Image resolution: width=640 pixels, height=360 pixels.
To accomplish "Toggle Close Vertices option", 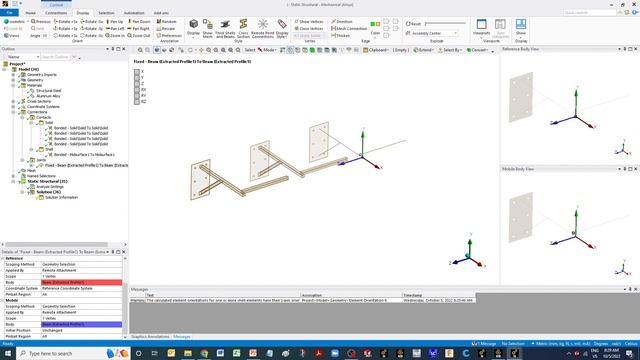I will [309, 29].
